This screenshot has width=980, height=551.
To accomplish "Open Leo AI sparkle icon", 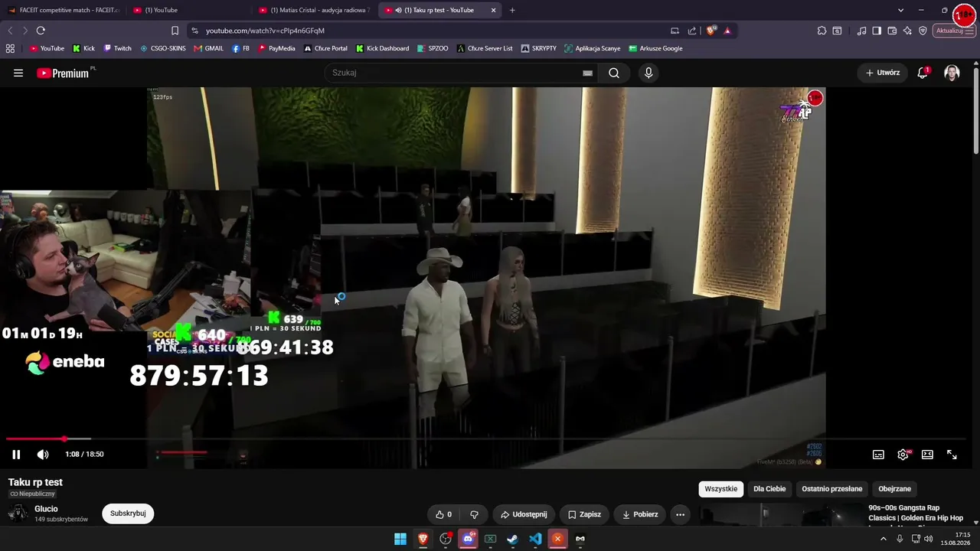I will tap(907, 31).
